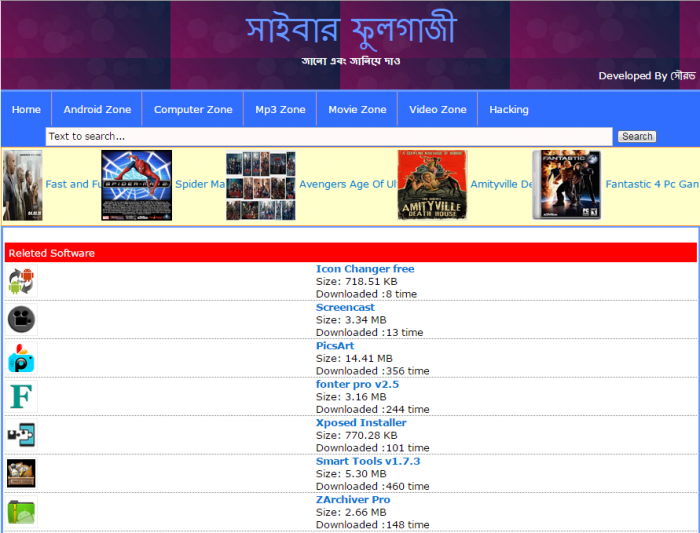Open the PicsArt download link
700x533 pixels.
pyautogui.click(x=335, y=346)
